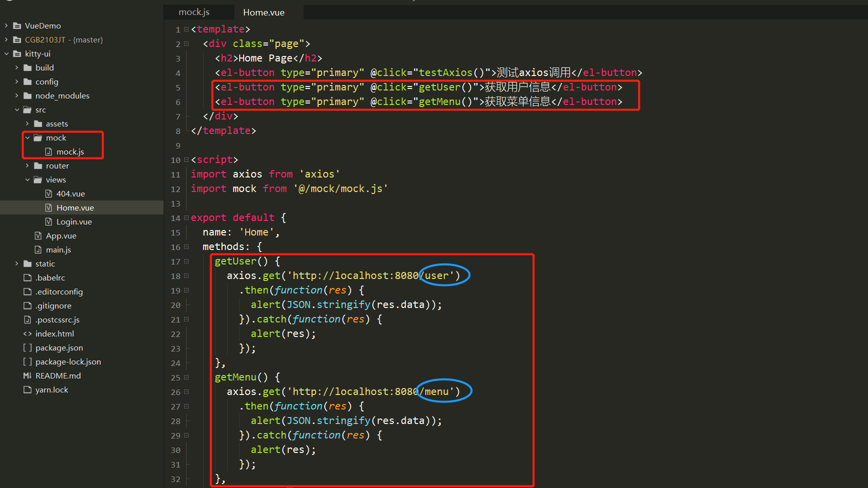Screen dimensions: 868x488
Task: Open main.js from the tree
Action: click(59, 249)
